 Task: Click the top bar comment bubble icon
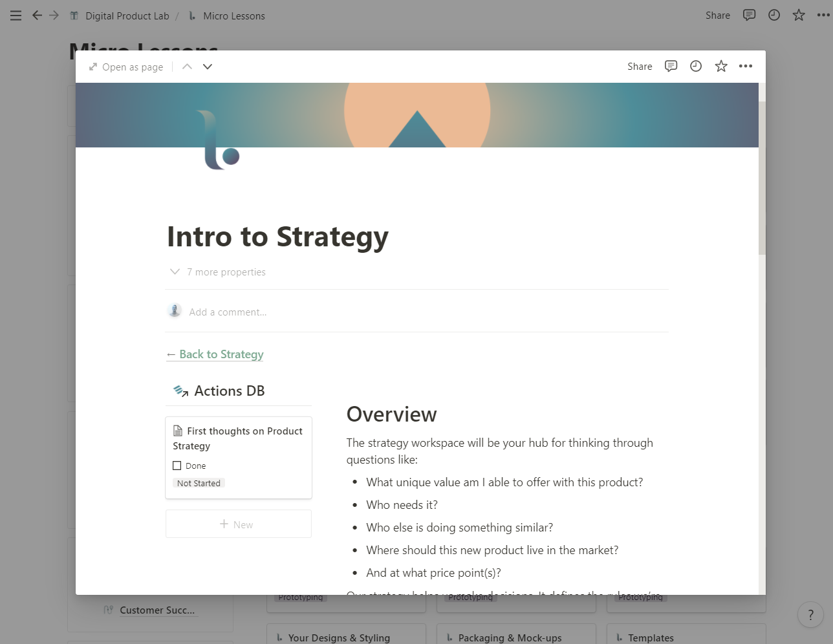point(749,15)
